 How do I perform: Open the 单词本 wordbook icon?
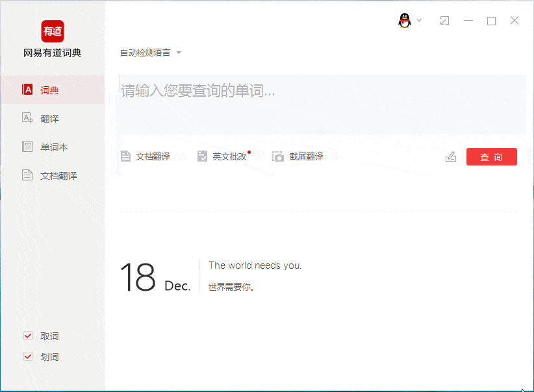(27, 147)
